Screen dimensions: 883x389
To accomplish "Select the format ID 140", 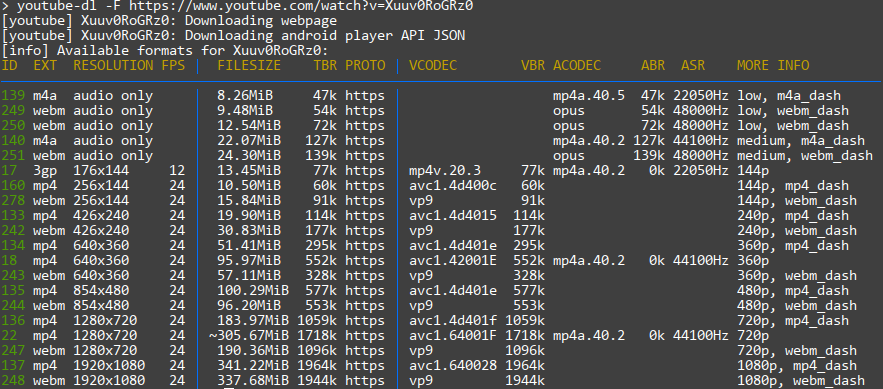I will (14, 141).
